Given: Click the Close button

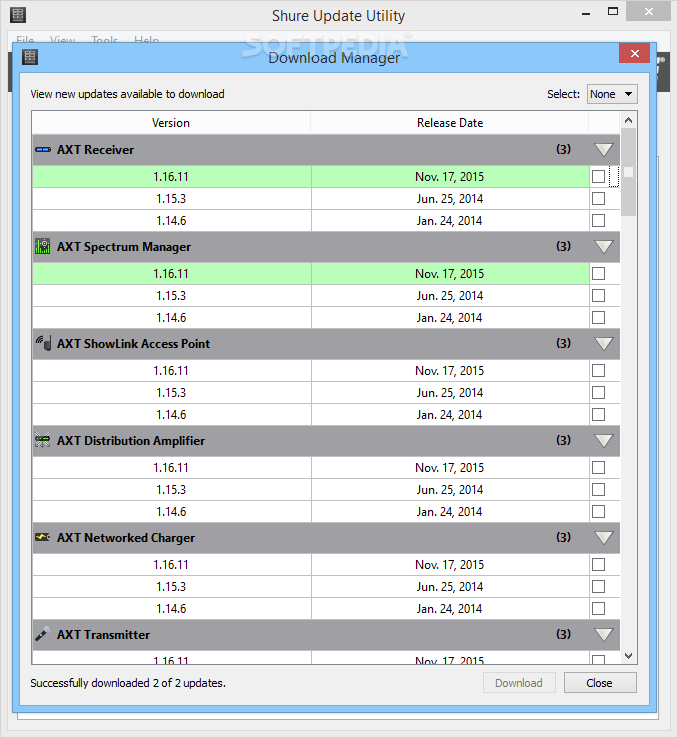Looking at the screenshot, I should pyautogui.click(x=600, y=682).
